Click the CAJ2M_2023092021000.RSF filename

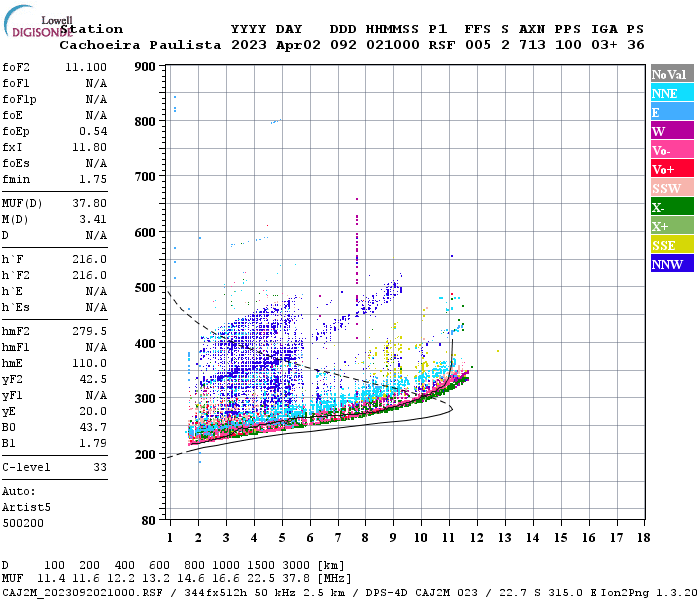click(82, 593)
